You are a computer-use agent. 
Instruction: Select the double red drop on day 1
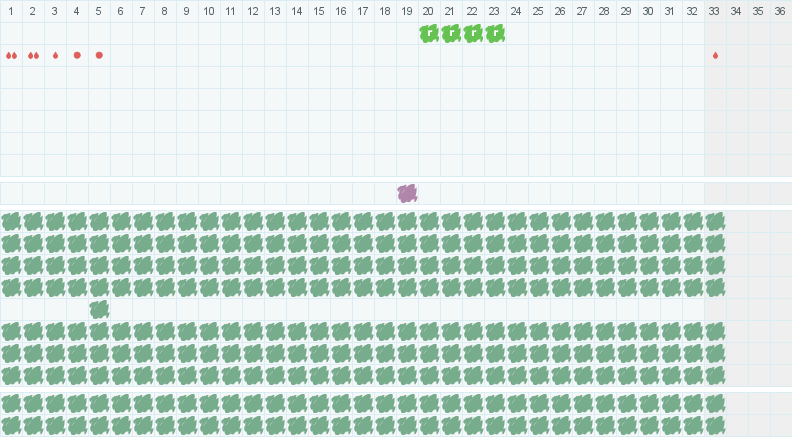coord(11,56)
